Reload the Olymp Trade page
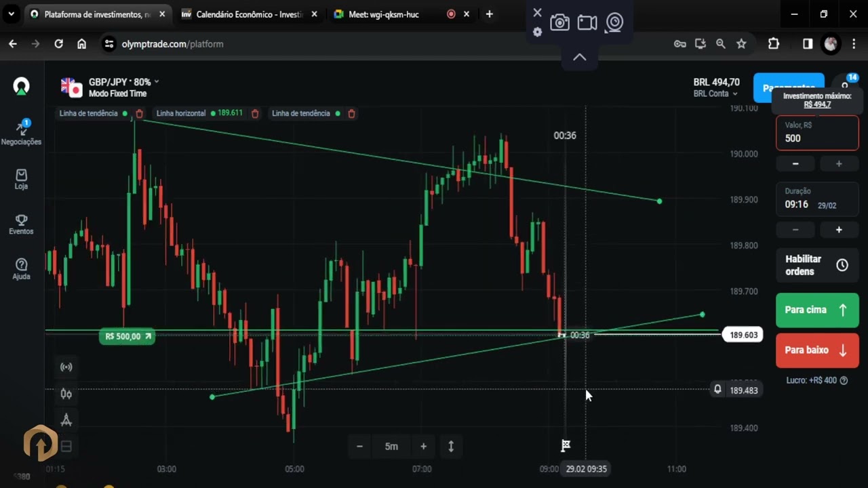Screen dimensions: 868x488 pyautogui.click(x=59, y=44)
